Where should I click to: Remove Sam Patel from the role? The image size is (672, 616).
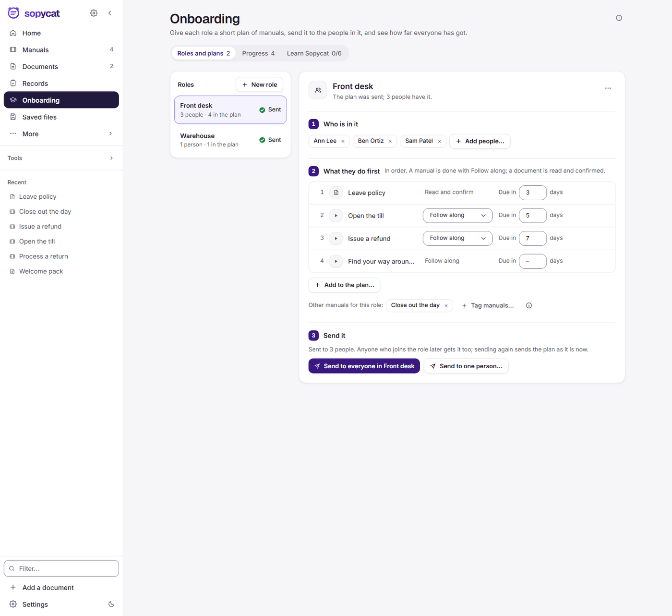(x=439, y=141)
